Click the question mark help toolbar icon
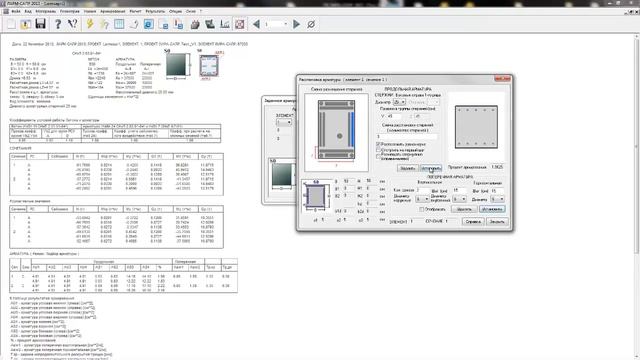 58,24
